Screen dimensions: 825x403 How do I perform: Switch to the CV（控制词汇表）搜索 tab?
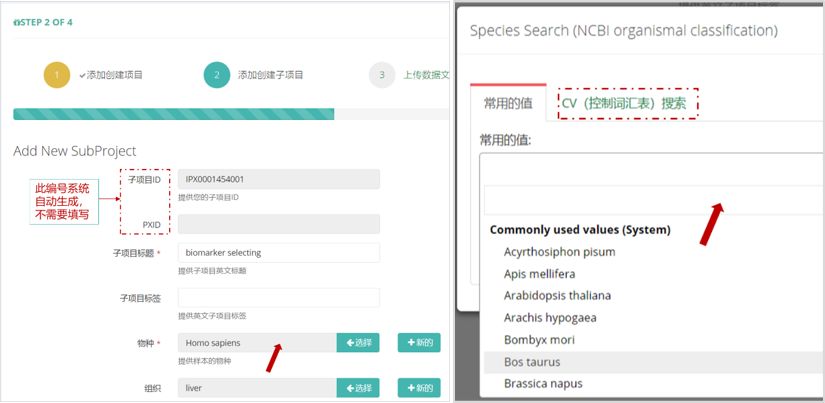tap(628, 104)
